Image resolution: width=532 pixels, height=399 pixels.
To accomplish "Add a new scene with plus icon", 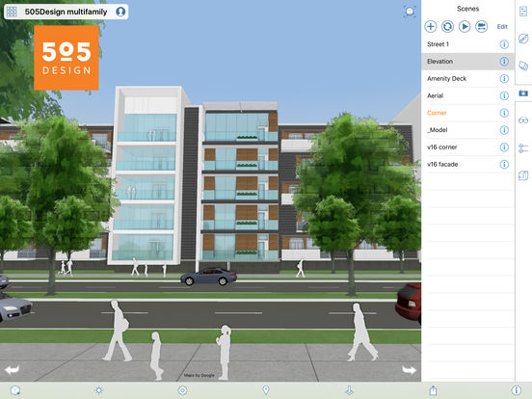I will [431, 26].
